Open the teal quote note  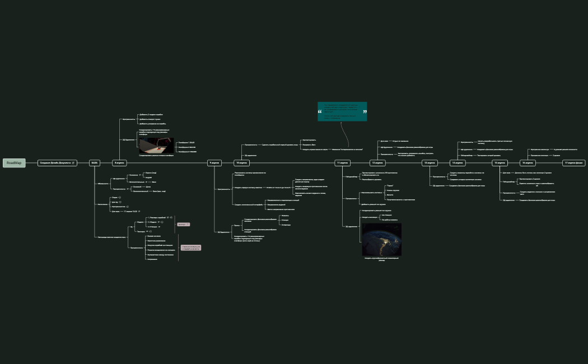(x=342, y=112)
